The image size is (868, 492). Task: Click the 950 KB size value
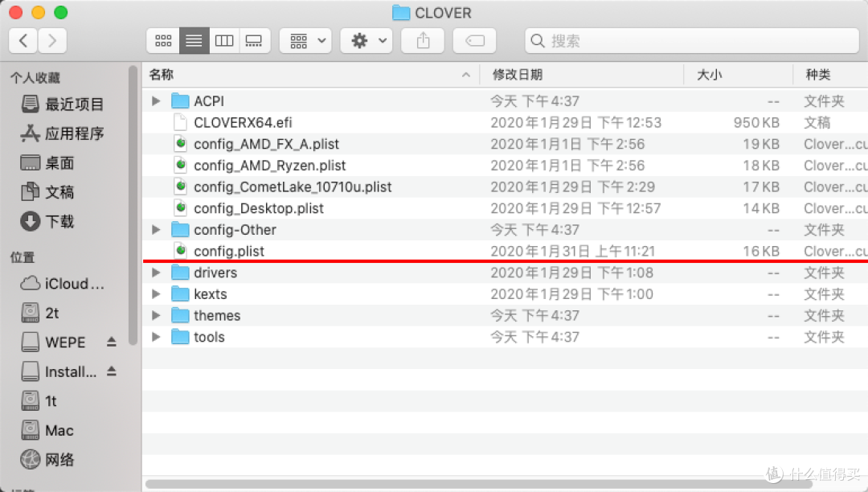click(x=756, y=122)
